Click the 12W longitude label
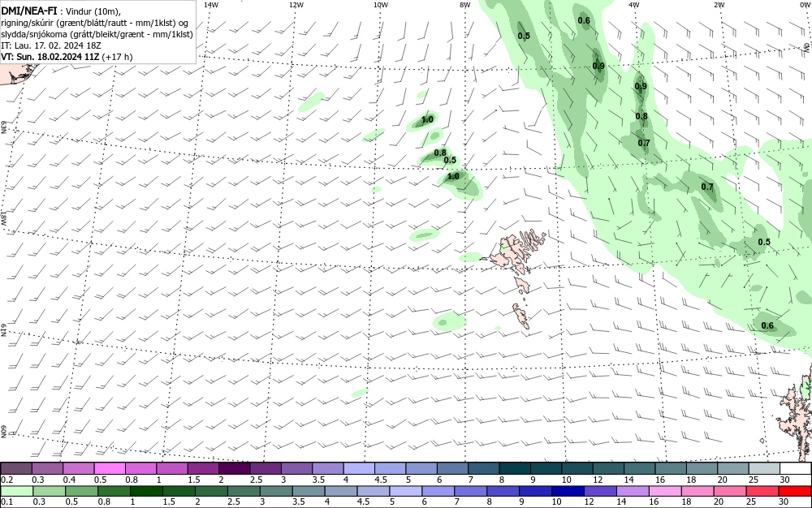The height and width of the screenshot is (508, 812). tap(296, 5)
